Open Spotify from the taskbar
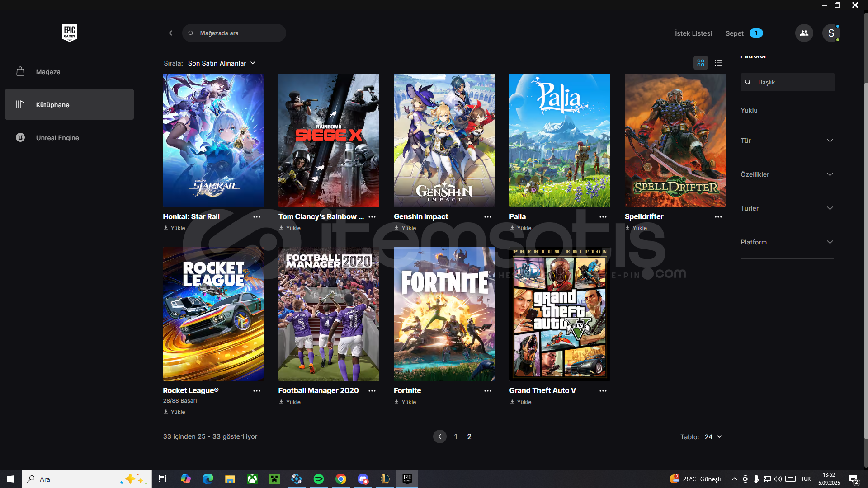868x488 pixels. pos(319,479)
